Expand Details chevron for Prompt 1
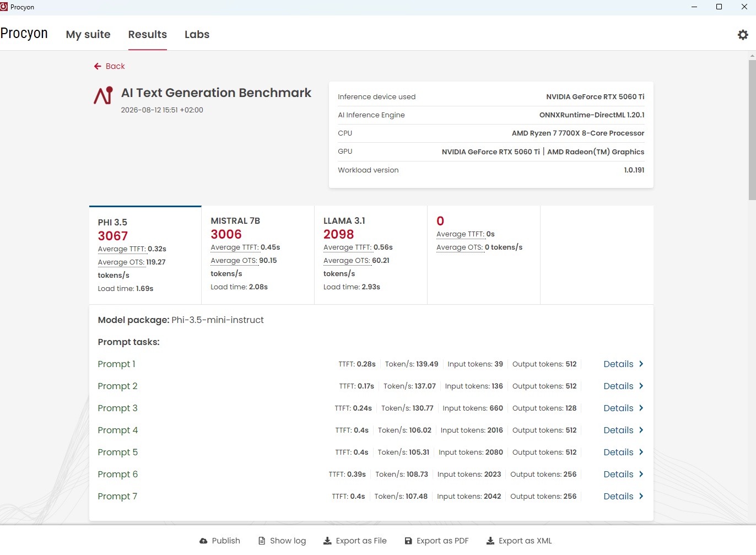 [x=641, y=364]
